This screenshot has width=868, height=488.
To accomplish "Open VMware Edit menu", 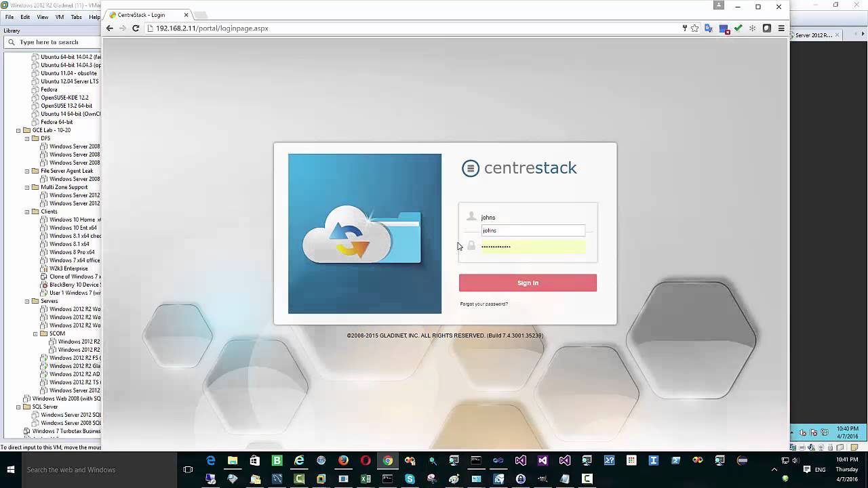I will coord(25,17).
